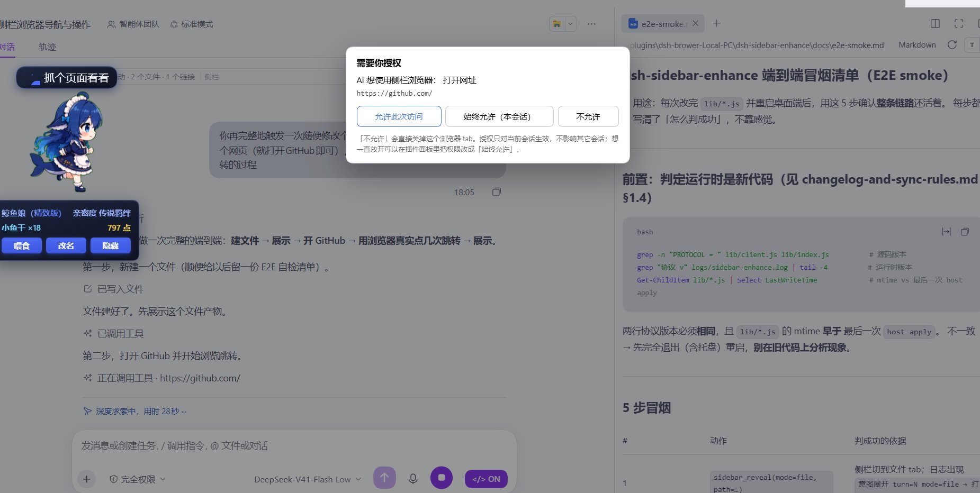Toggle the </> ON code switch
Image resolution: width=980 pixels, height=493 pixels.
click(486, 479)
